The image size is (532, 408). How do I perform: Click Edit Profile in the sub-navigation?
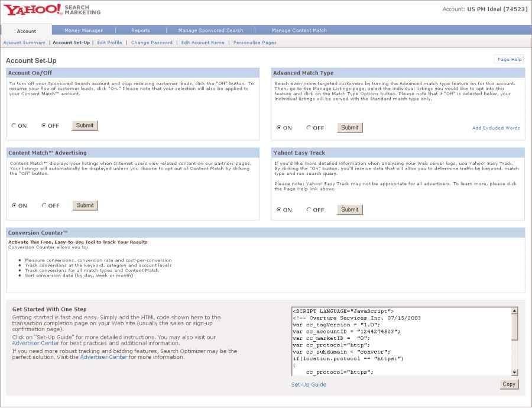coord(109,43)
